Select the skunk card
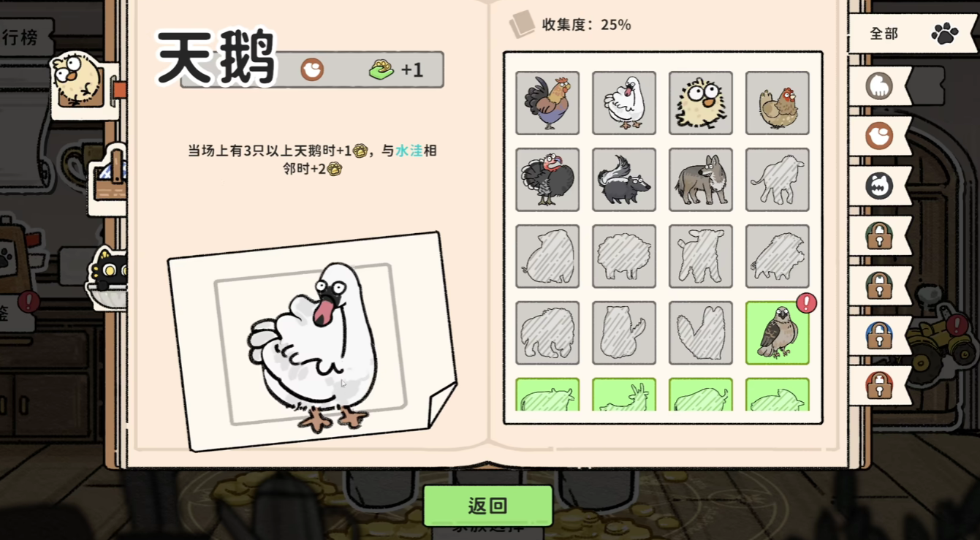Image resolution: width=980 pixels, height=540 pixels. (624, 180)
